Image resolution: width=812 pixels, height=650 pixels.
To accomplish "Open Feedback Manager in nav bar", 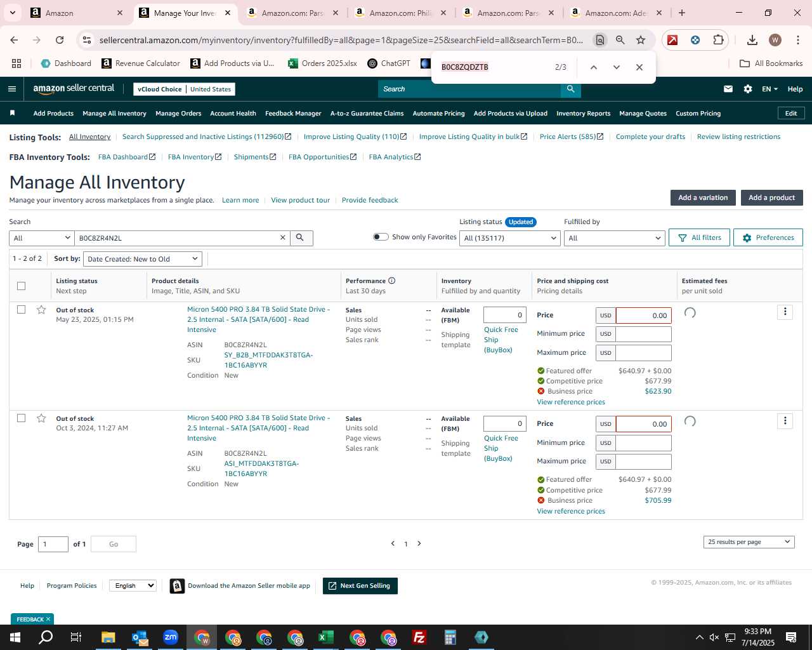I will (293, 114).
